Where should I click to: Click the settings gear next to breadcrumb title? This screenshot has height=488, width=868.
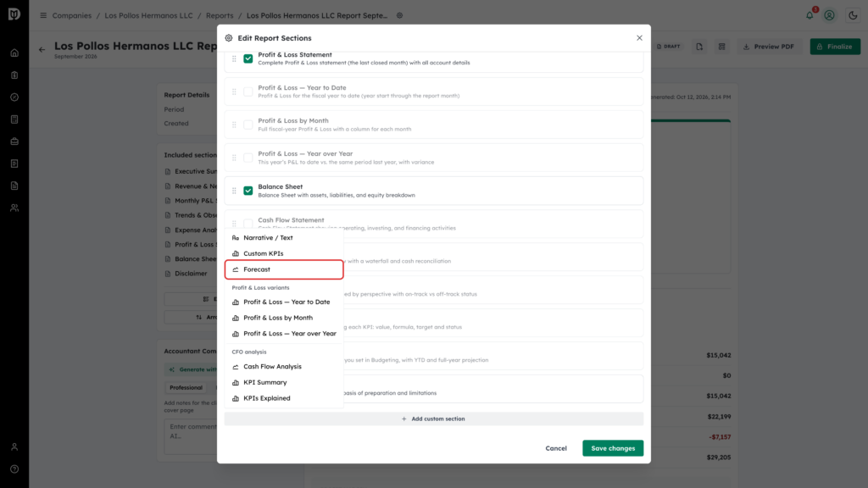400,15
